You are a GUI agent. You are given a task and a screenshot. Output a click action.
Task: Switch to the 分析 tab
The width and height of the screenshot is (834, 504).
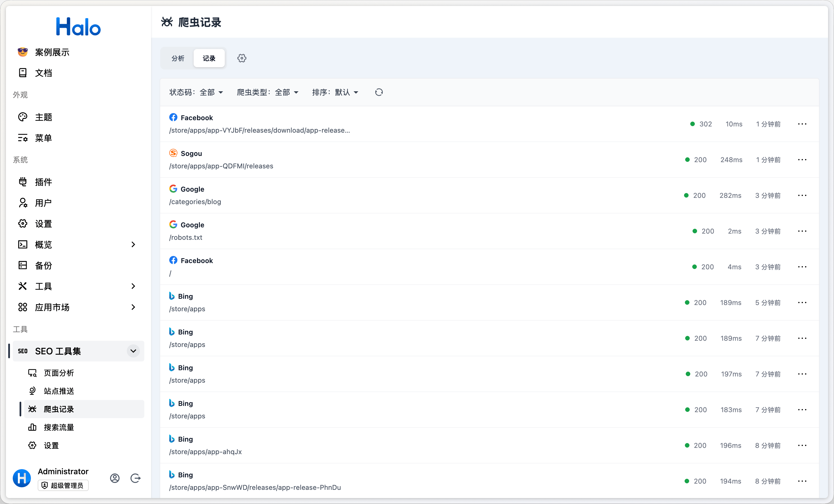pyautogui.click(x=178, y=58)
